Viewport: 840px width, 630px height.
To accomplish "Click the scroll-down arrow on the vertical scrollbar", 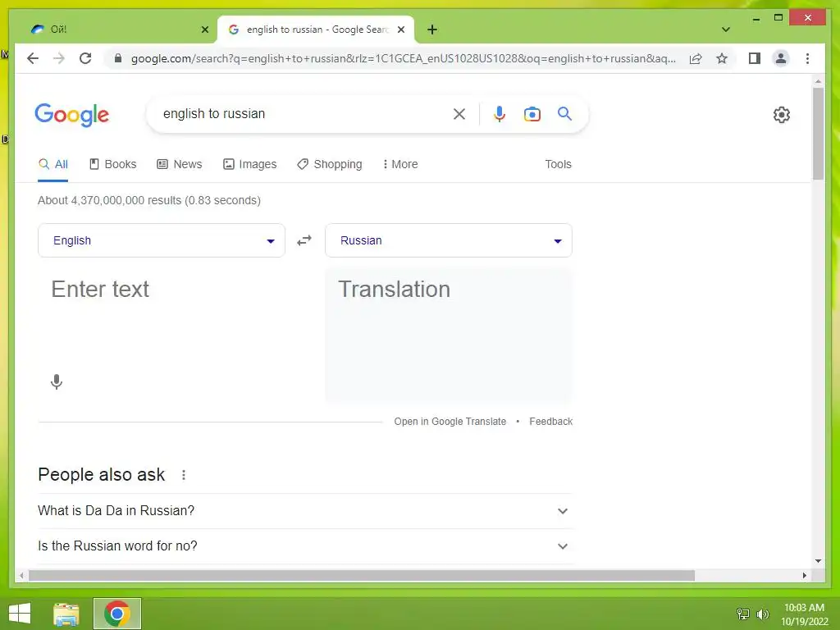I will pos(818,561).
